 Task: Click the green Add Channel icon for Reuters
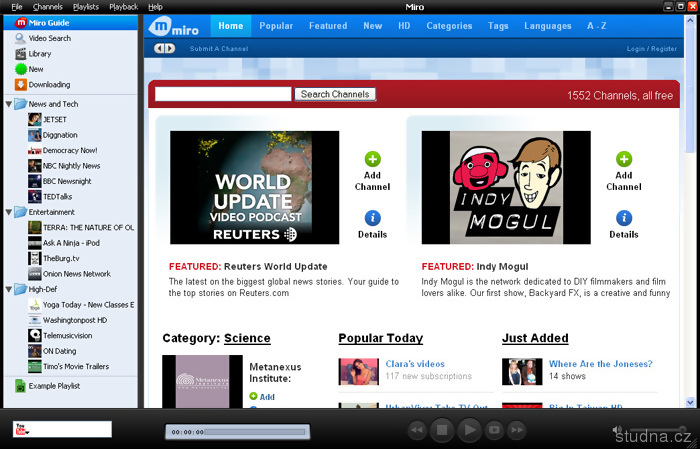point(372,159)
